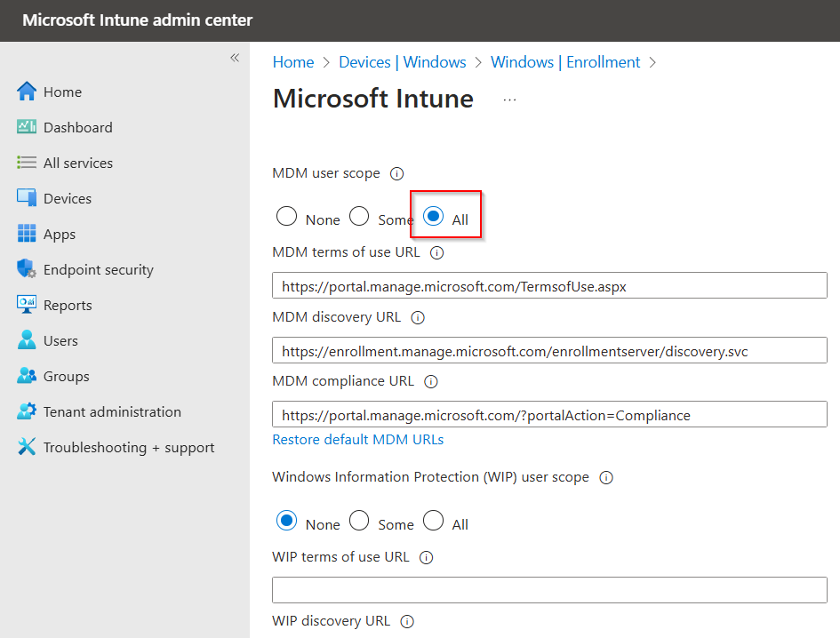Click Restore default MDM URLs

pos(357,439)
